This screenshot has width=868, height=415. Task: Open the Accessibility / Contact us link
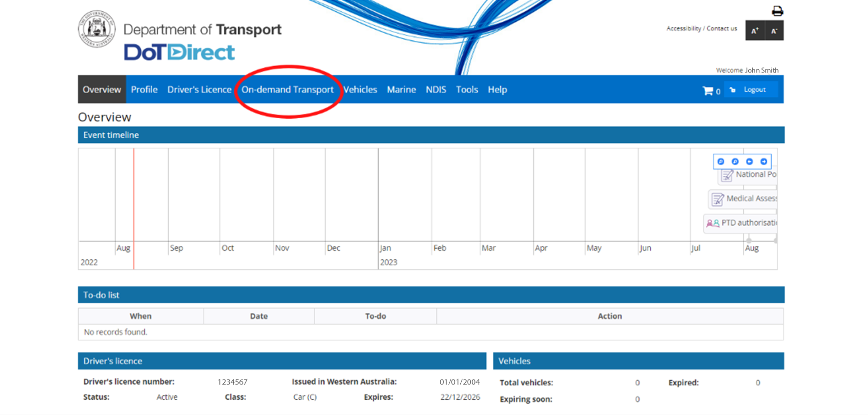(x=701, y=28)
